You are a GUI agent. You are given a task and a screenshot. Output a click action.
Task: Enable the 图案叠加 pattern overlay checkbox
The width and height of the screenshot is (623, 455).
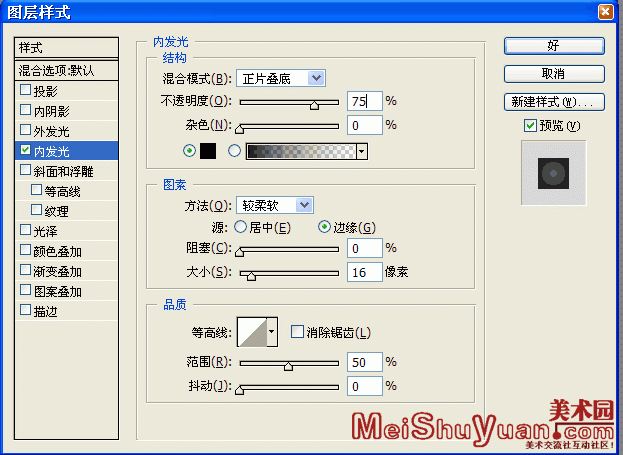tap(25, 290)
